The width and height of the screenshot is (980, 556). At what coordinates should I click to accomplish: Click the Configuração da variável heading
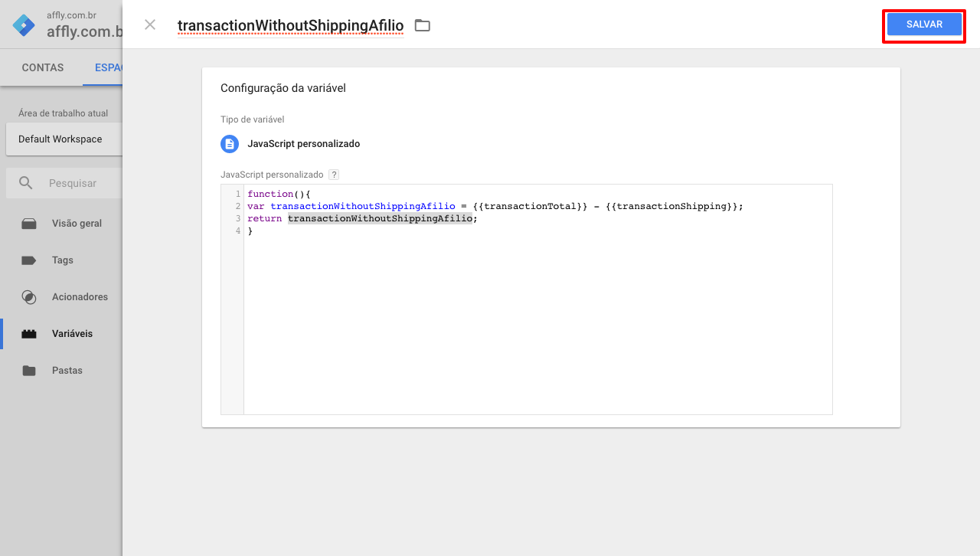(283, 88)
